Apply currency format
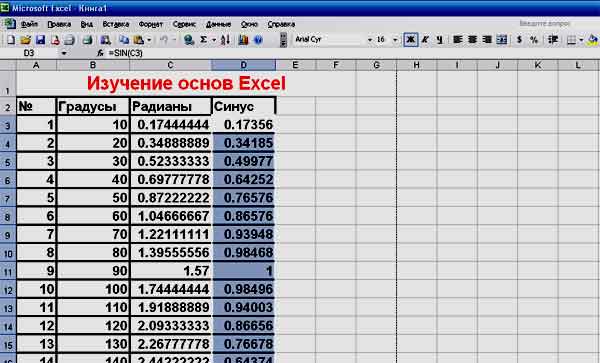The width and height of the screenshot is (600, 363). [519, 39]
